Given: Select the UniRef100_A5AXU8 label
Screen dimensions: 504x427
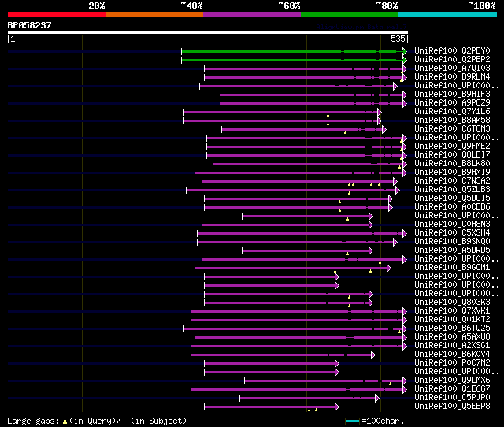Looking at the screenshot, I should pyautogui.click(x=452, y=337).
